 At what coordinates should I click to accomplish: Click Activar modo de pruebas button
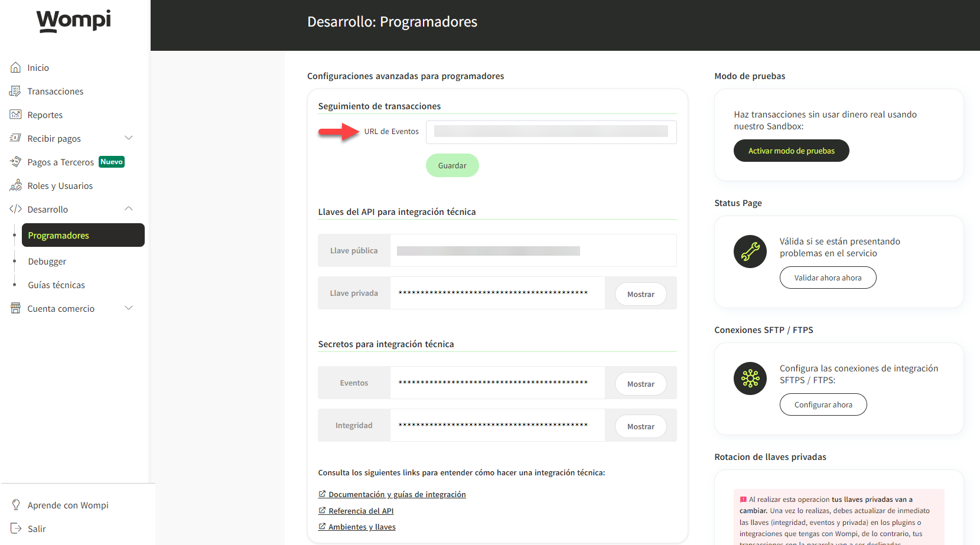point(792,151)
